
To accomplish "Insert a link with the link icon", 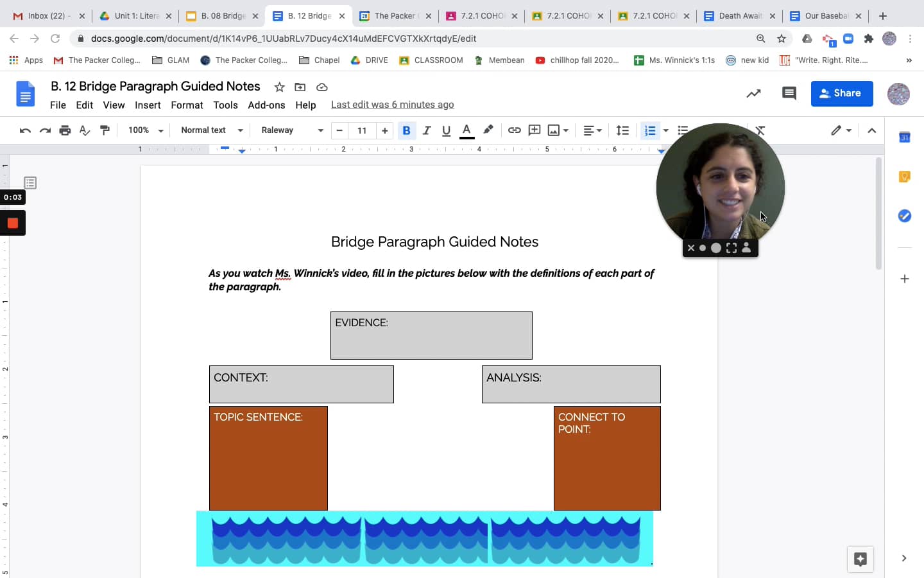I will coord(514,130).
